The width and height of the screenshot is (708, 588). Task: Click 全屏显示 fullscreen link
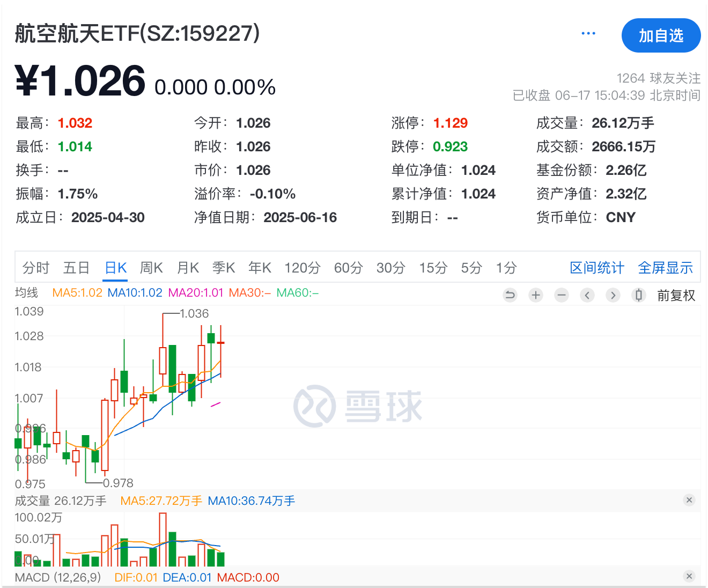tap(665, 268)
